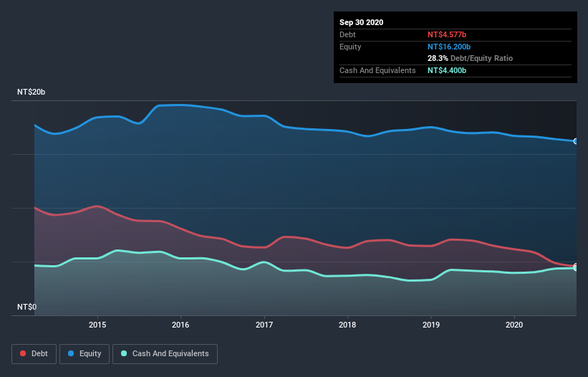
Task: Click the Cash And Equivalents tooltip label
Action: click(x=377, y=70)
